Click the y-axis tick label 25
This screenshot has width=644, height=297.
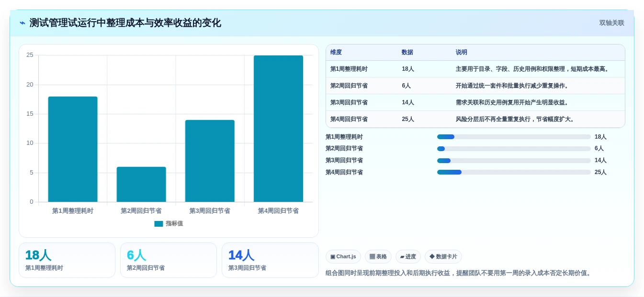pyautogui.click(x=30, y=55)
